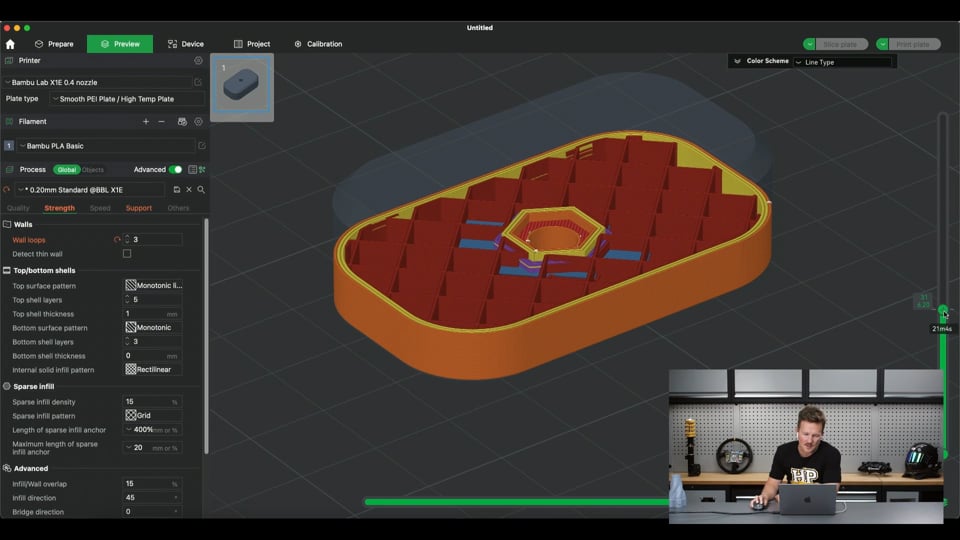Open Internal solid infill pattern dropdown

point(153,370)
